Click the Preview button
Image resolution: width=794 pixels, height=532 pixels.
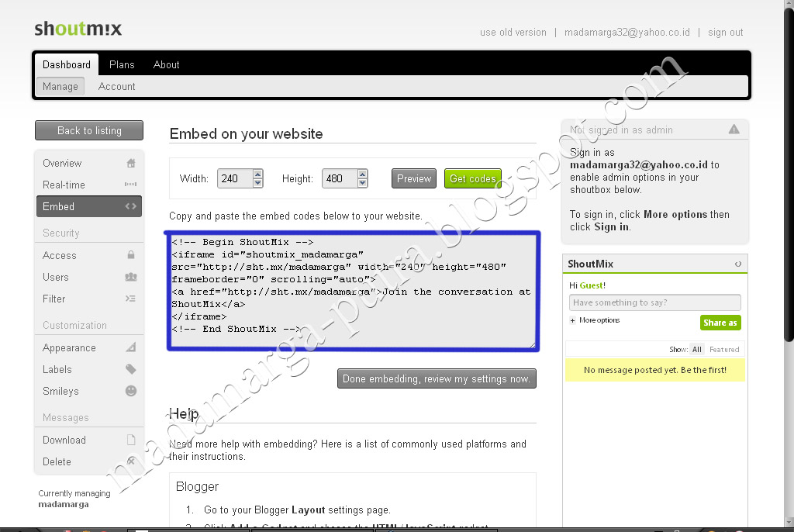[414, 178]
